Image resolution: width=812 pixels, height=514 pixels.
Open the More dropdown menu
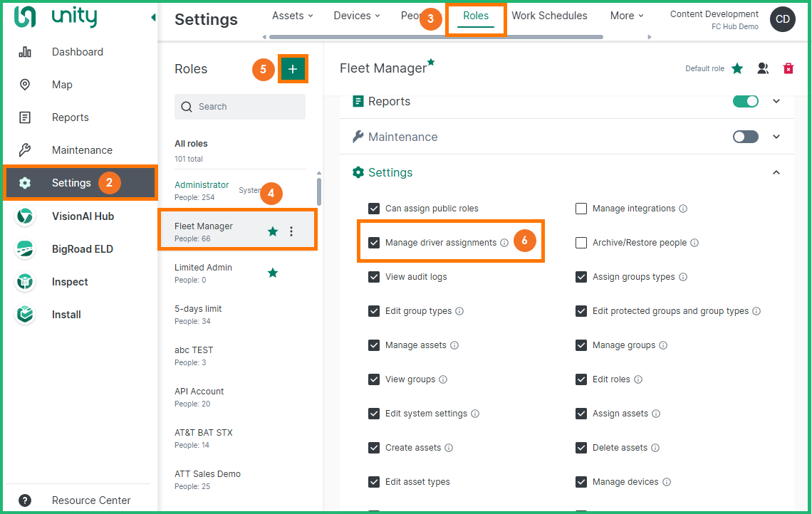point(626,16)
